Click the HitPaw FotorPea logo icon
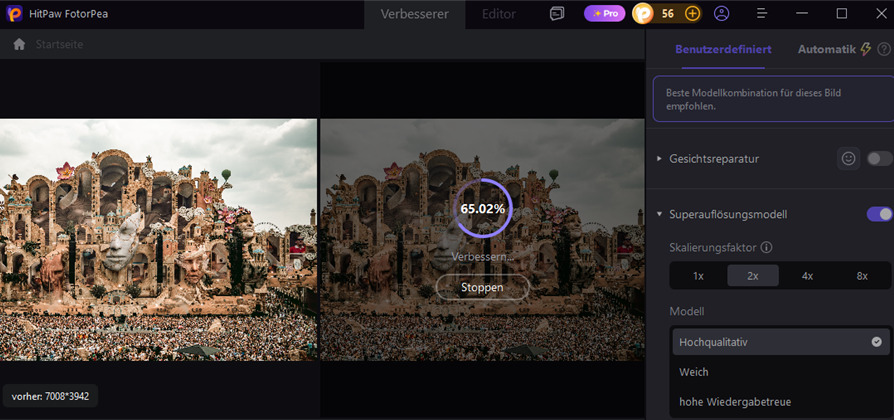The image size is (894, 420). click(14, 14)
